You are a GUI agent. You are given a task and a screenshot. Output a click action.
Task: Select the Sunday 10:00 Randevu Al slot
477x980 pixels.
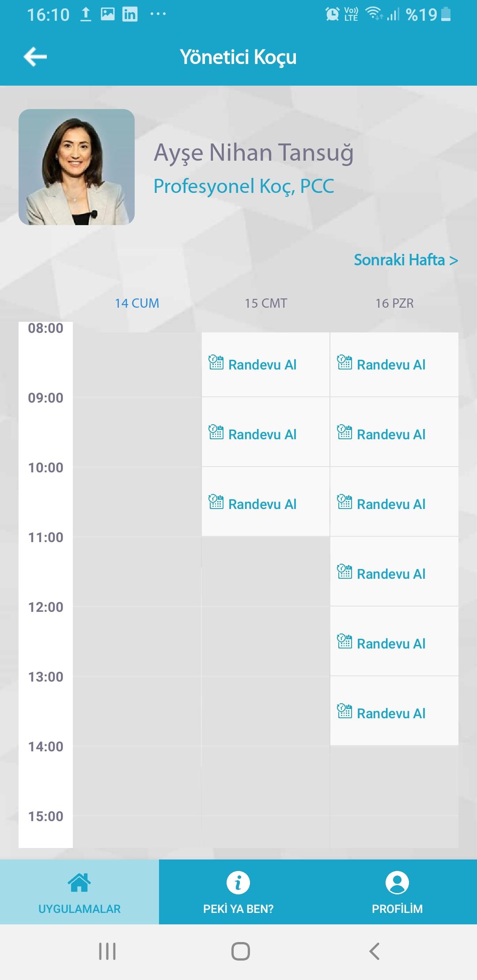tap(391, 504)
